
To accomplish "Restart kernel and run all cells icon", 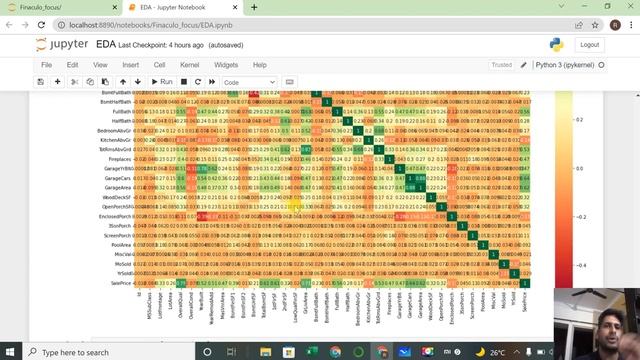I will pos(212,82).
